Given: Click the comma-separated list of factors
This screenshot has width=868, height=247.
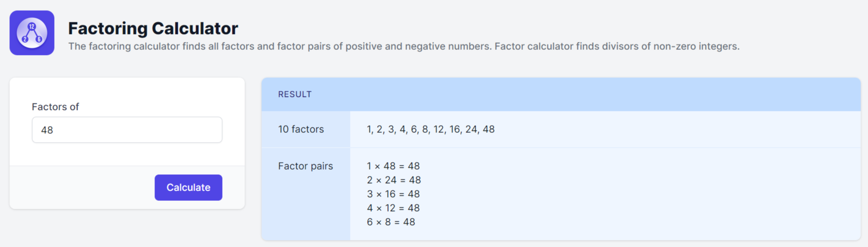Looking at the screenshot, I should tap(430, 129).
